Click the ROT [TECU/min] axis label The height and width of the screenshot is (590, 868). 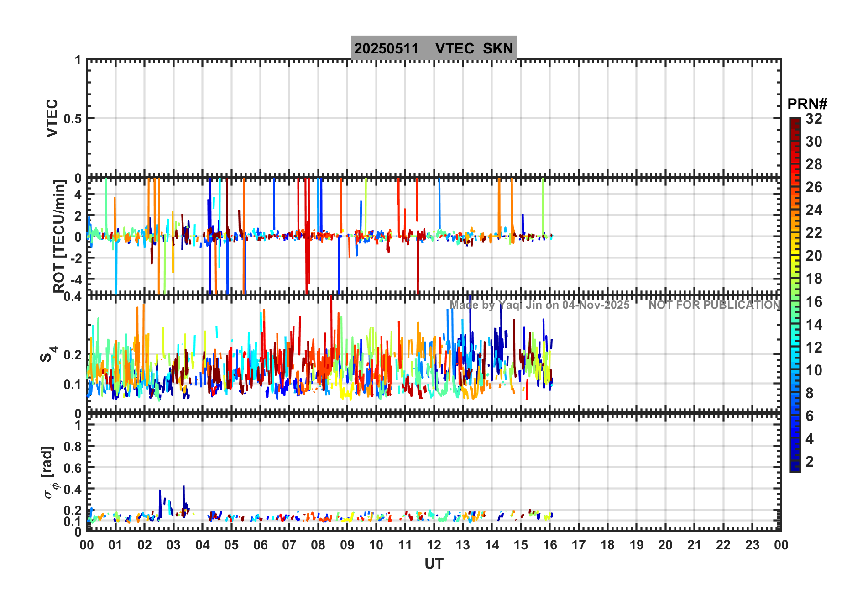click(59, 236)
